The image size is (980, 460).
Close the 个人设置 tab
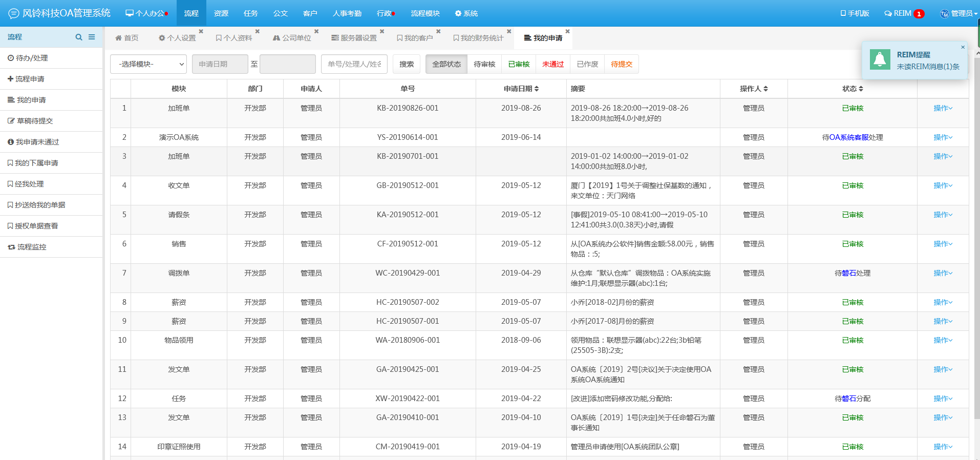(x=201, y=31)
